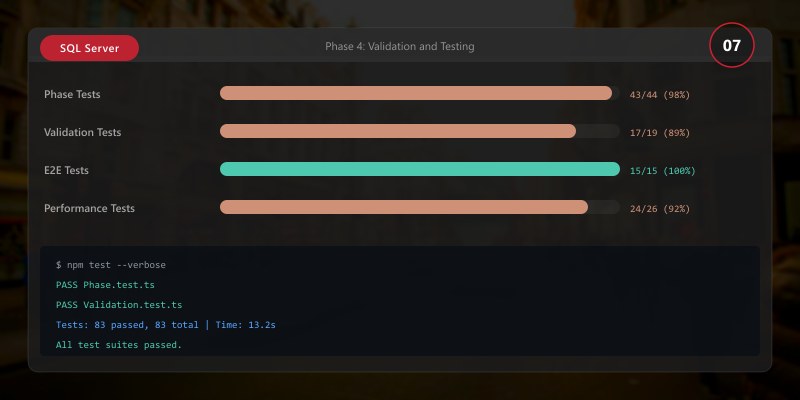Select the Performance Tests label

(89, 208)
